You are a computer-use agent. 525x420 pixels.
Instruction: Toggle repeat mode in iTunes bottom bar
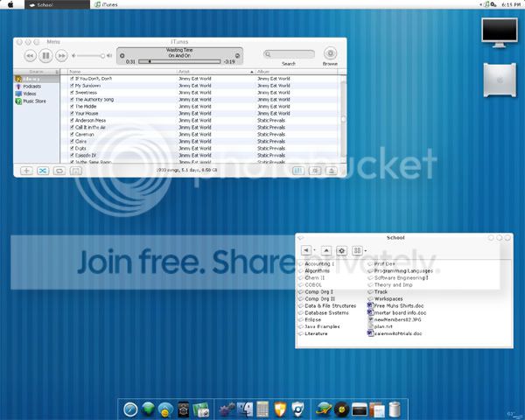click(59, 171)
